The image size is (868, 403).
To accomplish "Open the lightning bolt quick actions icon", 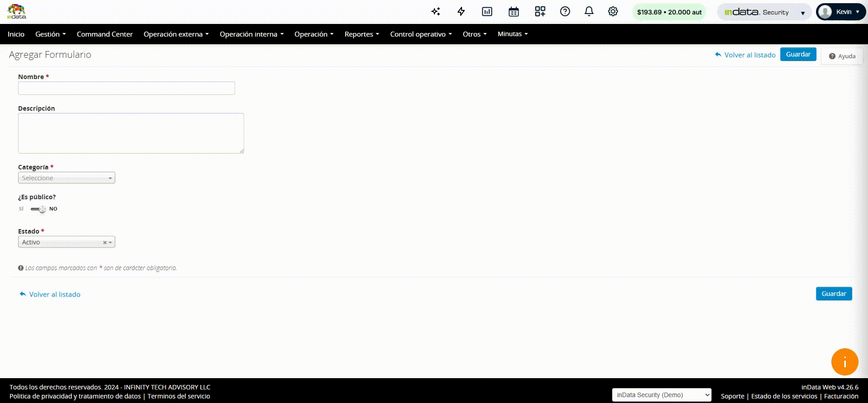I will point(461,12).
